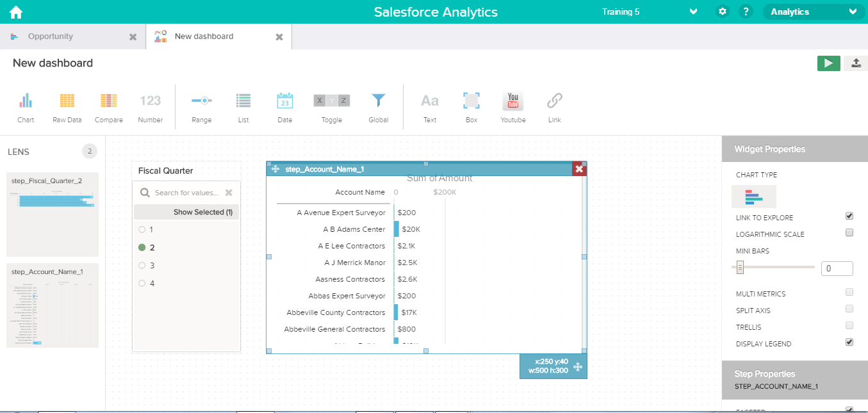
Task: Remove the step_Account_Name_1 widget with red X
Action: [579, 169]
